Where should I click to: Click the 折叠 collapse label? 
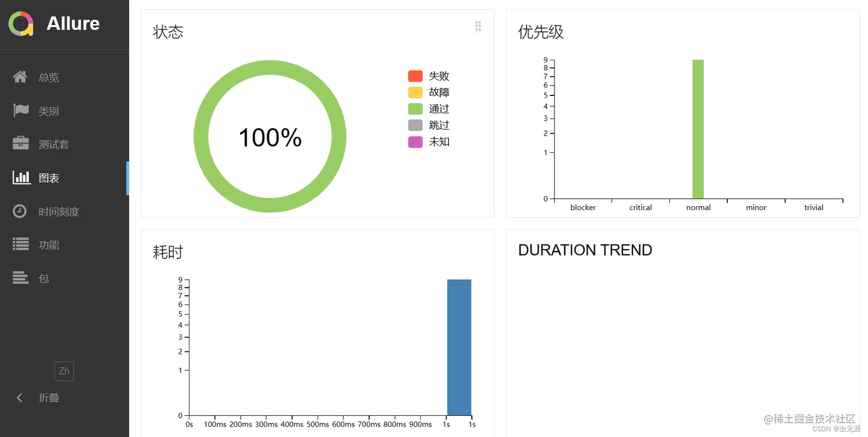pyautogui.click(x=49, y=397)
